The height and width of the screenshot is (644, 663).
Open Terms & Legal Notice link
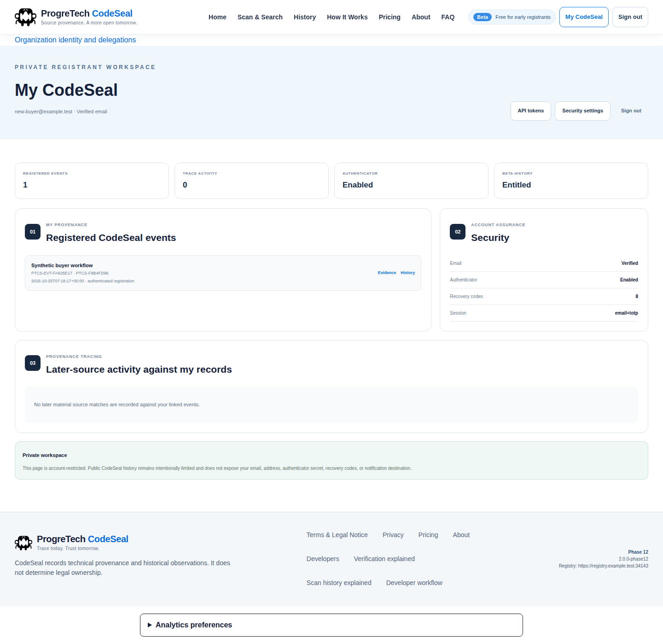337,535
